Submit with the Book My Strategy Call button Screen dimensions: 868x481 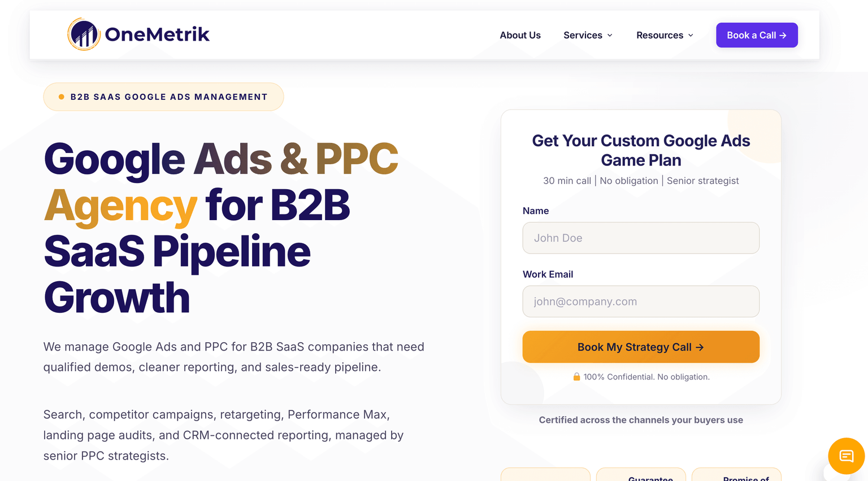click(x=641, y=347)
